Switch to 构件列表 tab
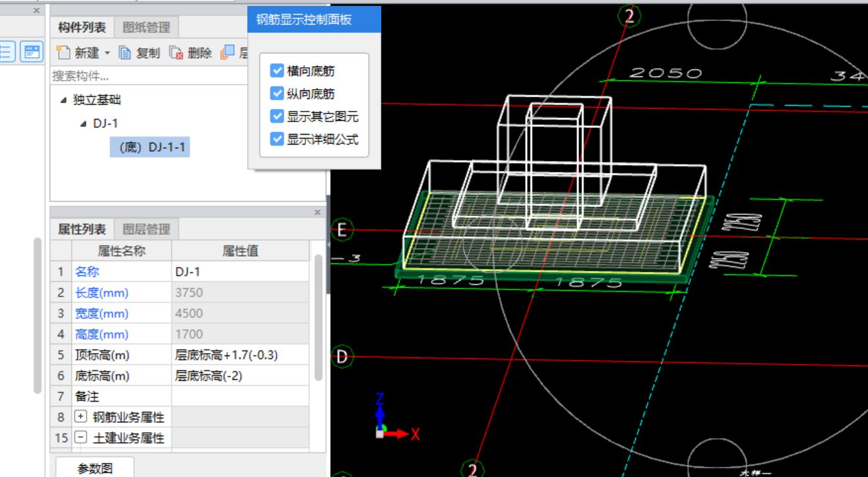868x477 pixels. tap(82, 27)
